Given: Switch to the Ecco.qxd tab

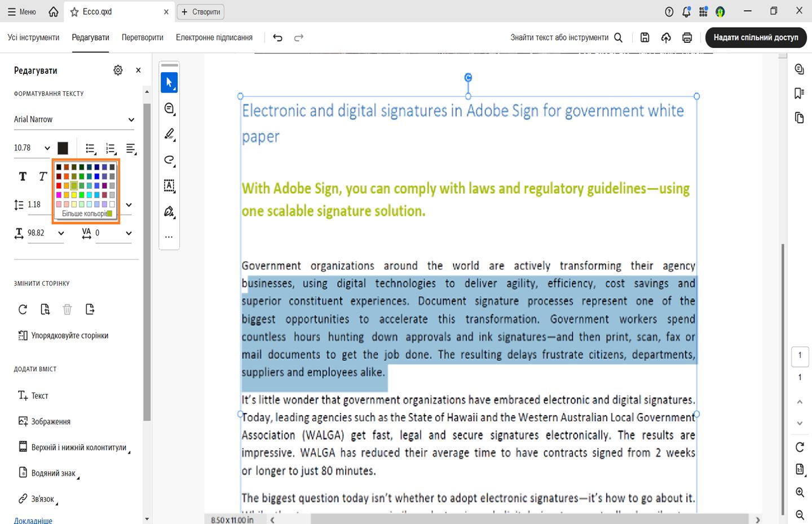Looking at the screenshot, I should tap(118, 12).
